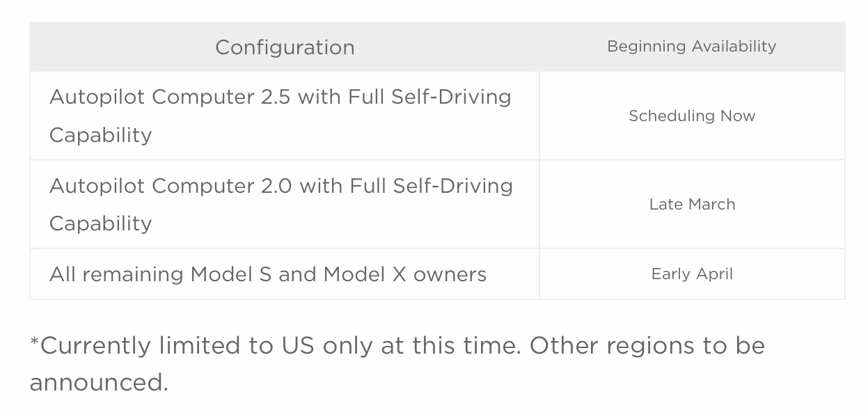Click the asterisk before Currently limited
The height and width of the screenshot is (410, 868).
(35, 342)
